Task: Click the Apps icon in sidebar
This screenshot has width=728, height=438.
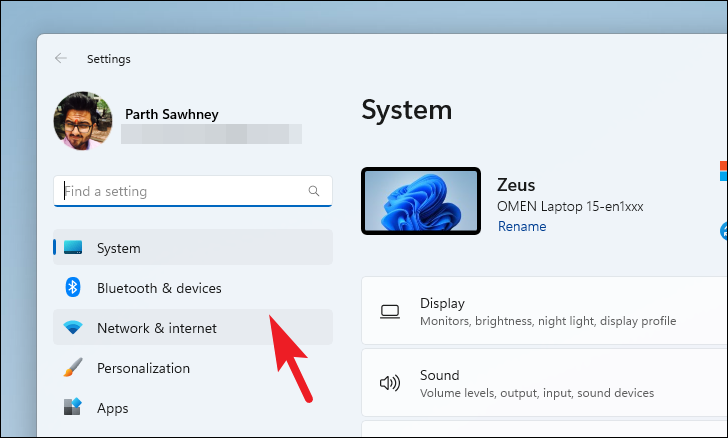Action: tap(73, 407)
